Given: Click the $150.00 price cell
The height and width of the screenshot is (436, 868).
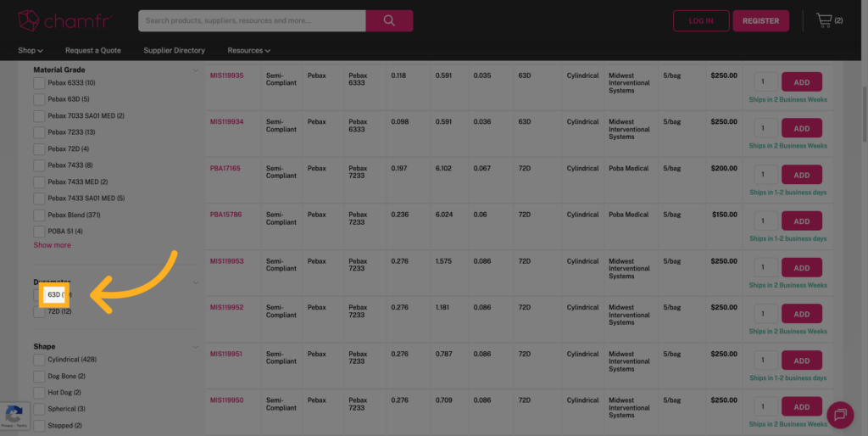Looking at the screenshot, I should click(x=724, y=215).
